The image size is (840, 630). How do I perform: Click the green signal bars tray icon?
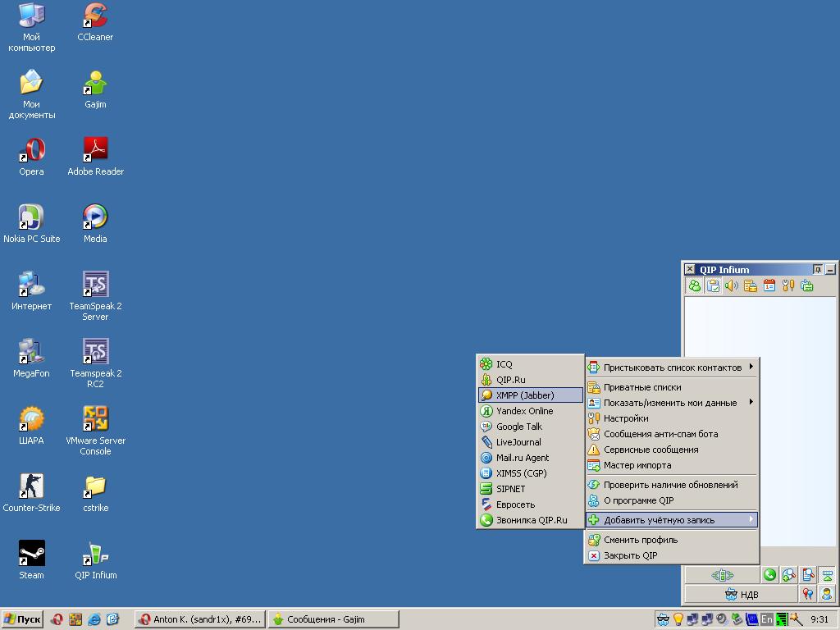pyautogui.click(x=782, y=619)
